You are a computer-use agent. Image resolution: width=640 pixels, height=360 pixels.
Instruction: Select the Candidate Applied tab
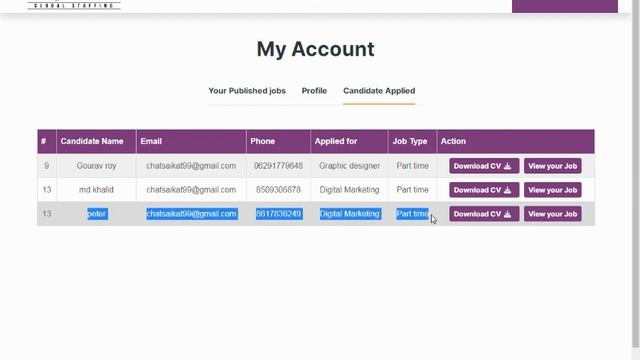pyautogui.click(x=379, y=91)
